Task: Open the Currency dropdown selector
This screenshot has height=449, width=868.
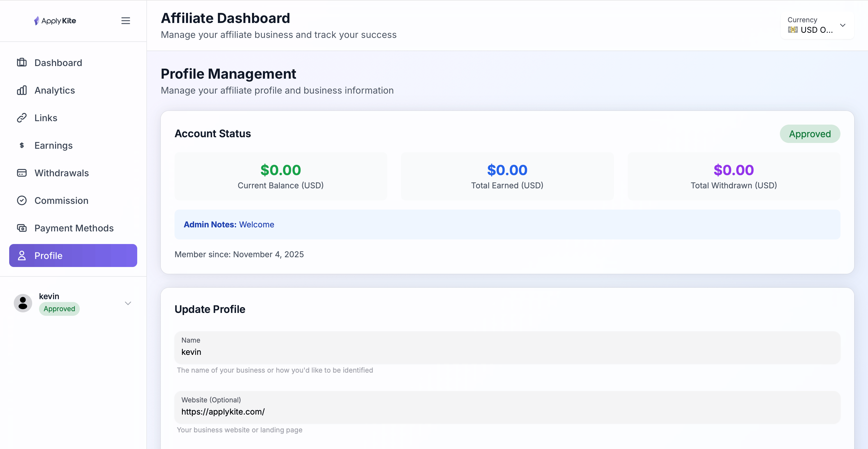Action: click(x=817, y=25)
